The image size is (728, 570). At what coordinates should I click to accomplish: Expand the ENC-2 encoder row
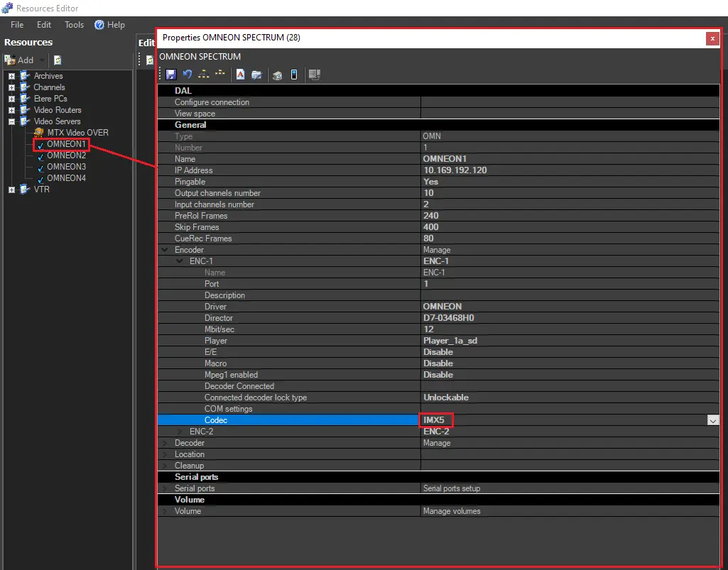click(180, 432)
